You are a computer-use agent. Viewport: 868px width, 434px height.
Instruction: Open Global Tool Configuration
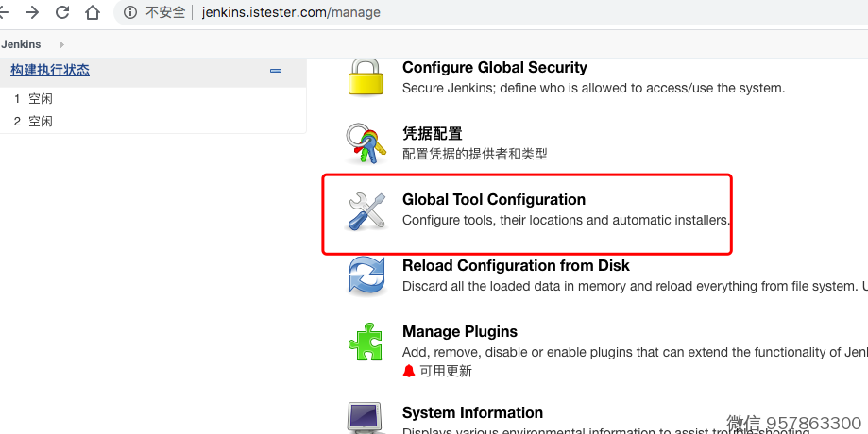[494, 199]
